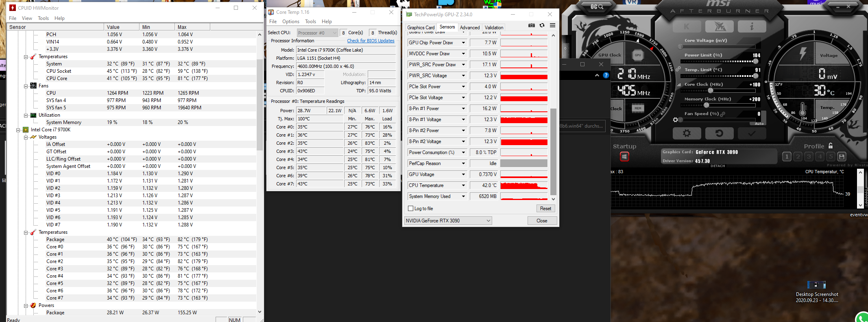Adjust the Power Limit slider
Image resolution: width=868 pixels, height=322 pixels.
coord(719,61)
